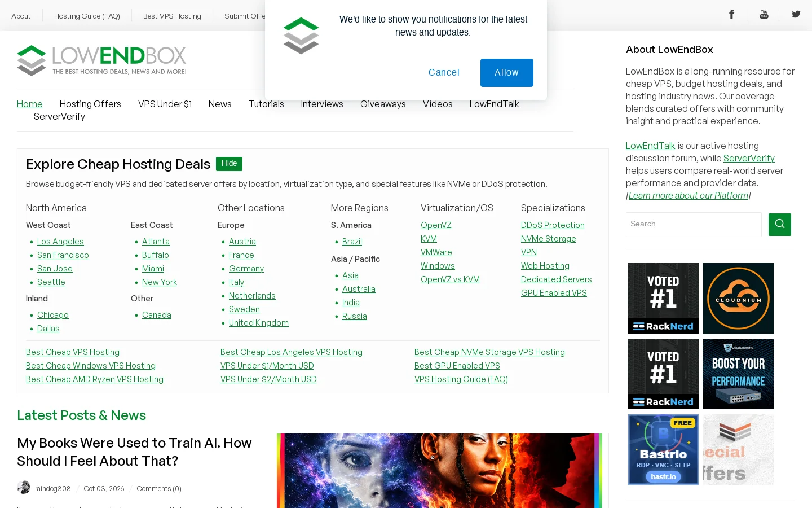
Task: Open the article's featured image
Action: 439,471
